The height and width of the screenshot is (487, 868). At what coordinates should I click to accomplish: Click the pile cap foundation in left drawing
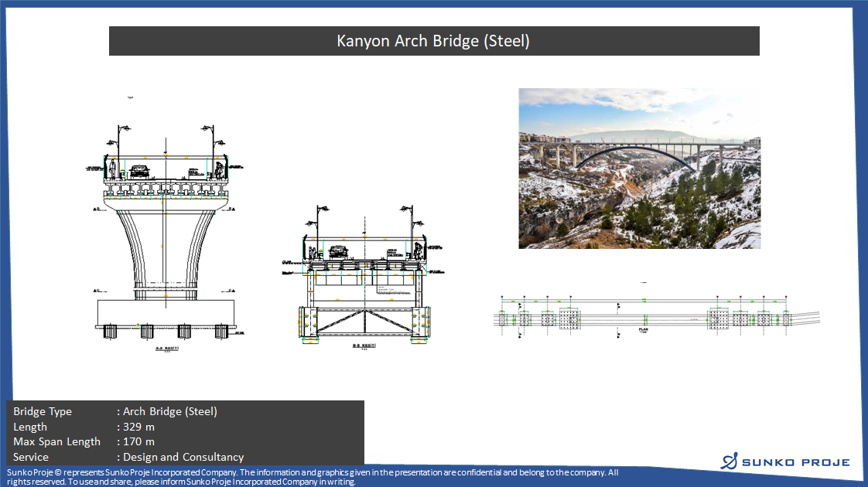coord(165,313)
